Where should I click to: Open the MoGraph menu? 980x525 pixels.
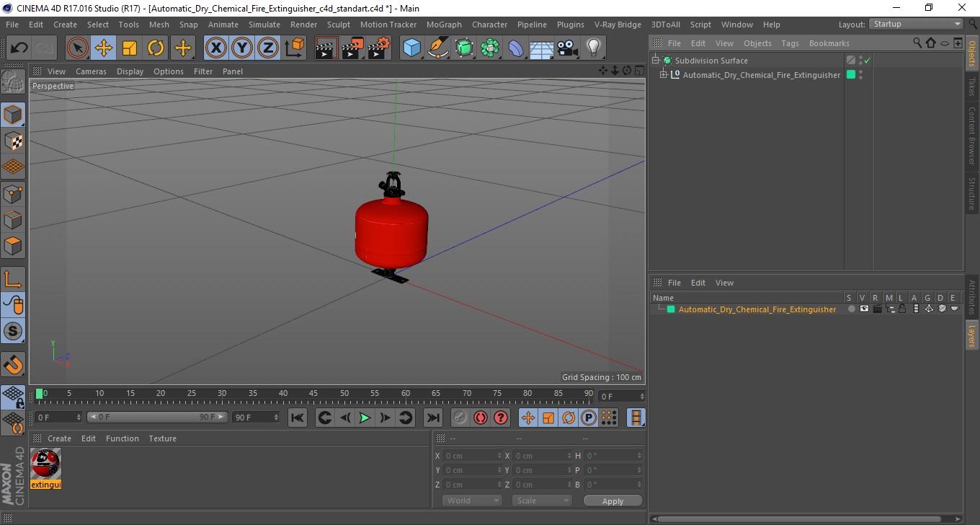444,25
